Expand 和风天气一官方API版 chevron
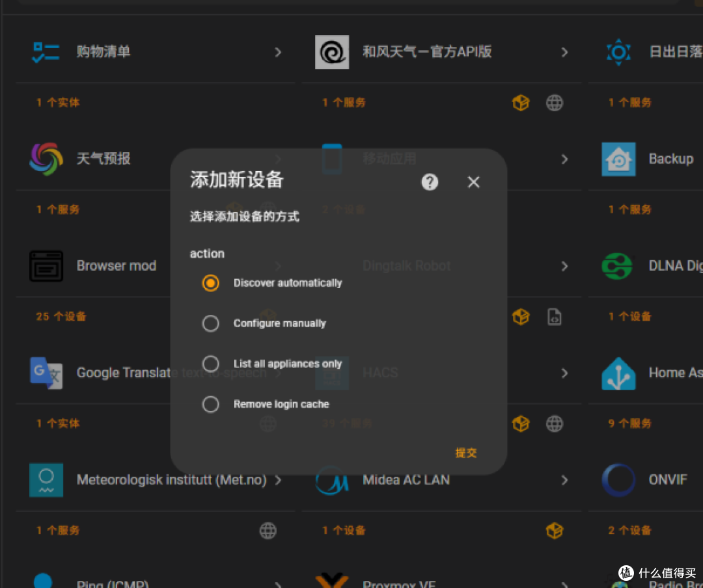 564,53
